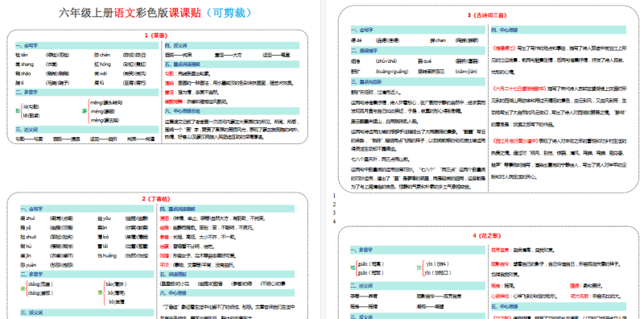Click the pinyin 'shang' in 草原 card
The height and width of the screenshot is (319, 644).
click(27, 64)
